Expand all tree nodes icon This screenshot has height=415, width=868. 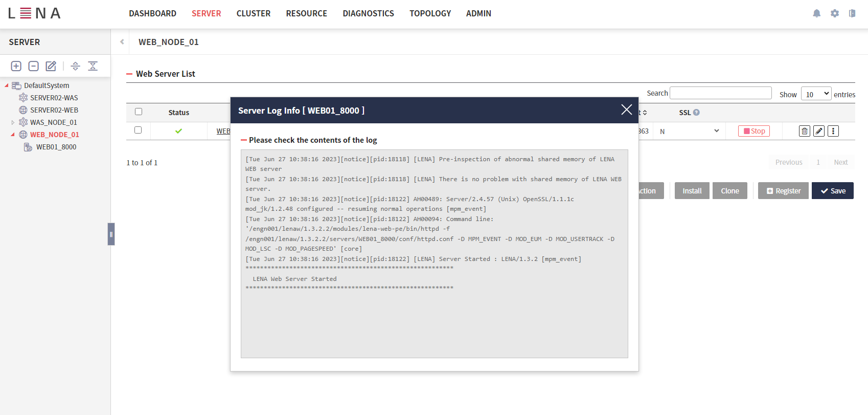point(75,66)
